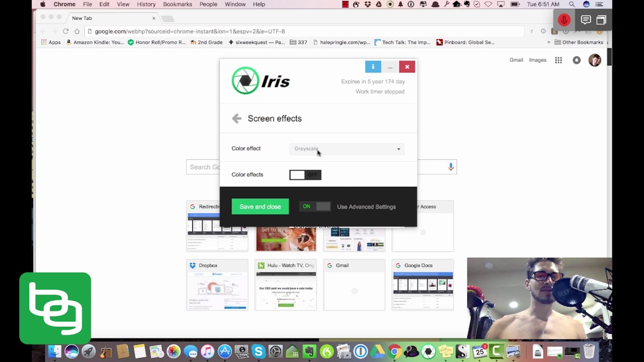
Task: Click Save and close button
Action: [260, 207]
